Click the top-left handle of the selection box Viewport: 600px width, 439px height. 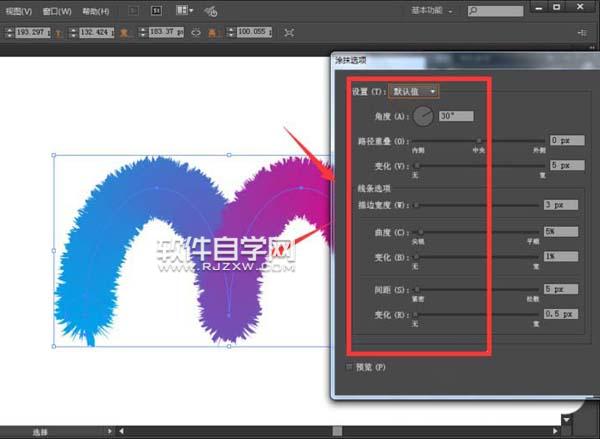(x=54, y=155)
